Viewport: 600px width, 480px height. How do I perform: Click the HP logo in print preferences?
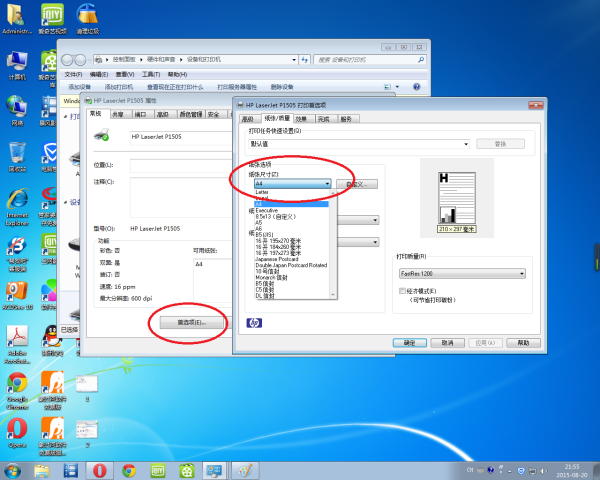252,323
